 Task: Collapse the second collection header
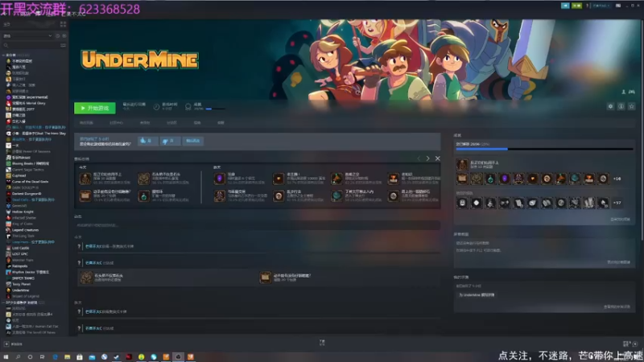pyautogui.click(x=23, y=302)
